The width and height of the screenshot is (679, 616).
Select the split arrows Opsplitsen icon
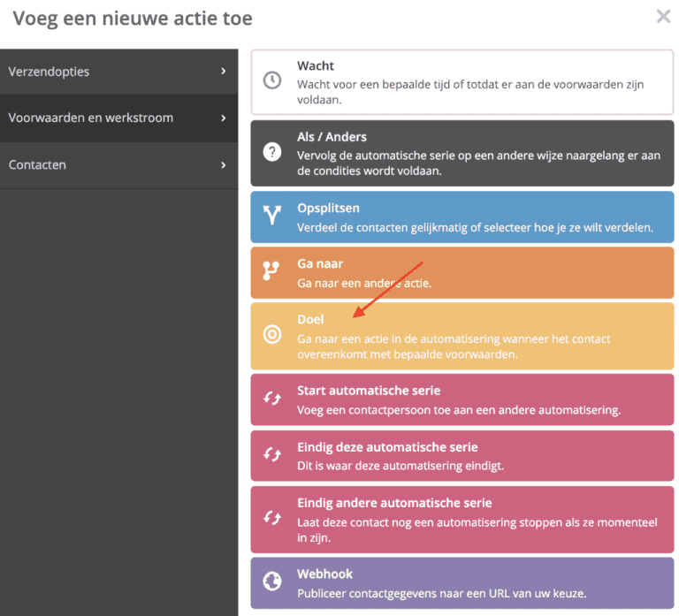point(272,217)
